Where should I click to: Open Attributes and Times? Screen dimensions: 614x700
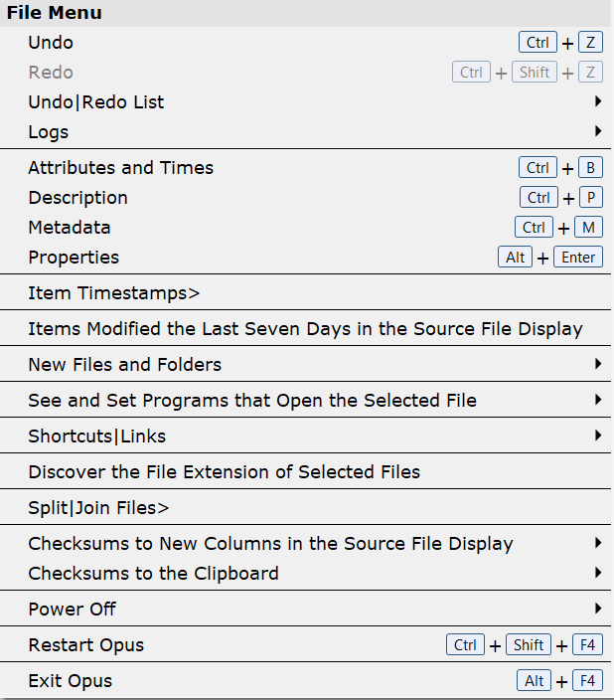tap(120, 168)
